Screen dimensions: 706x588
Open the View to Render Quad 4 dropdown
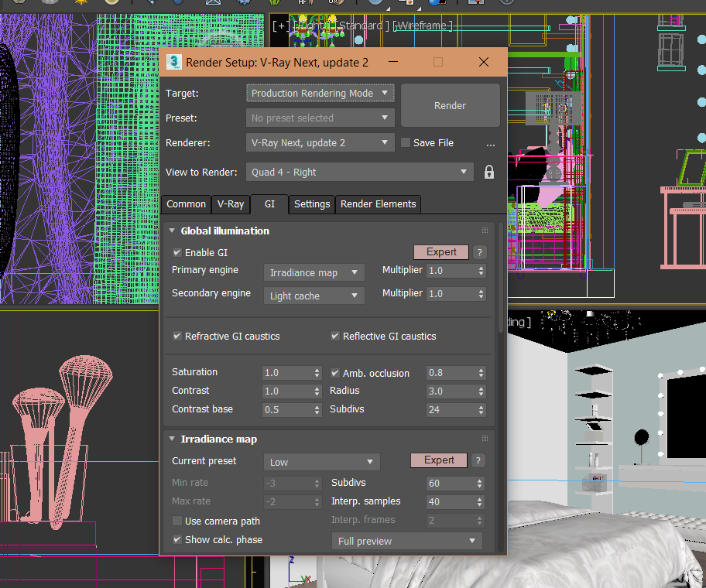click(x=360, y=173)
